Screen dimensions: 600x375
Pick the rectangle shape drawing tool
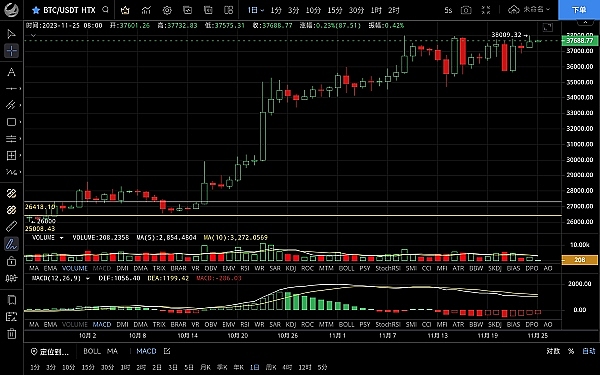[x=11, y=122]
